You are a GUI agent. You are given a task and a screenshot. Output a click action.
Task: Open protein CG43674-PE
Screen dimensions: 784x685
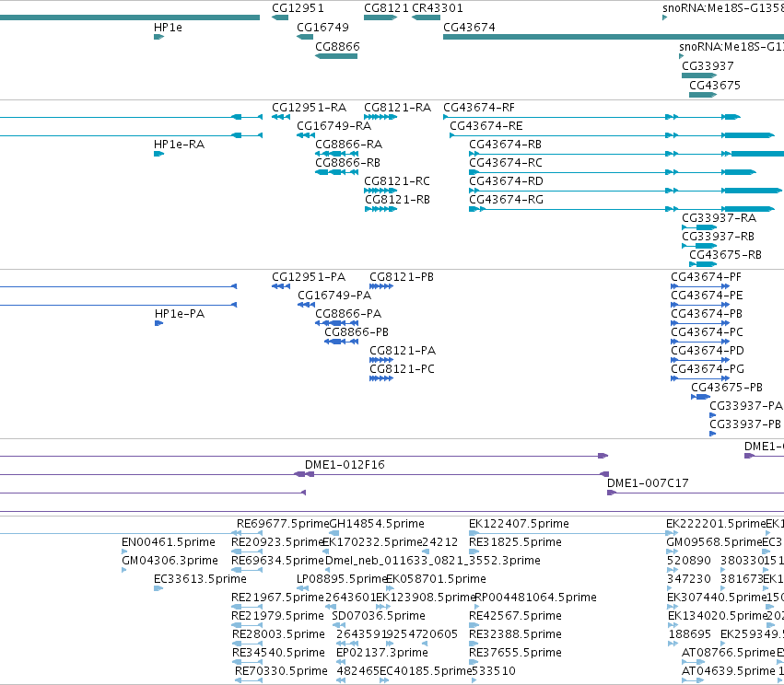[x=707, y=296]
